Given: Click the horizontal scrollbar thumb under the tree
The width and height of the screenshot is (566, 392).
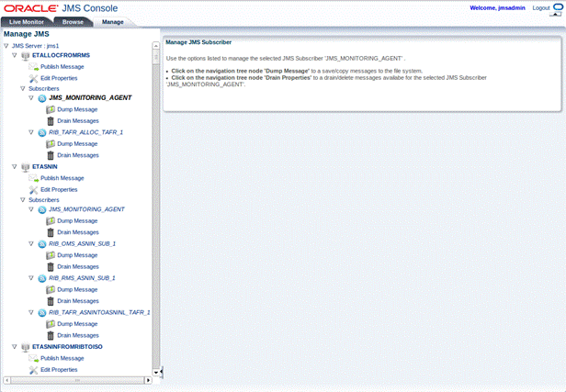Looking at the screenshot, I should coord(77,380).
